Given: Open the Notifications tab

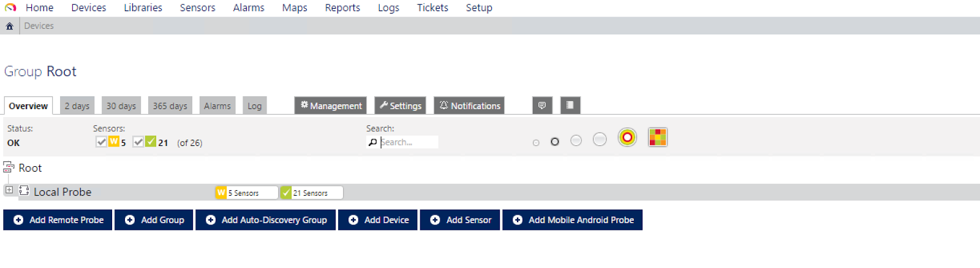Looking at the screenshot, I should [469, 105].
